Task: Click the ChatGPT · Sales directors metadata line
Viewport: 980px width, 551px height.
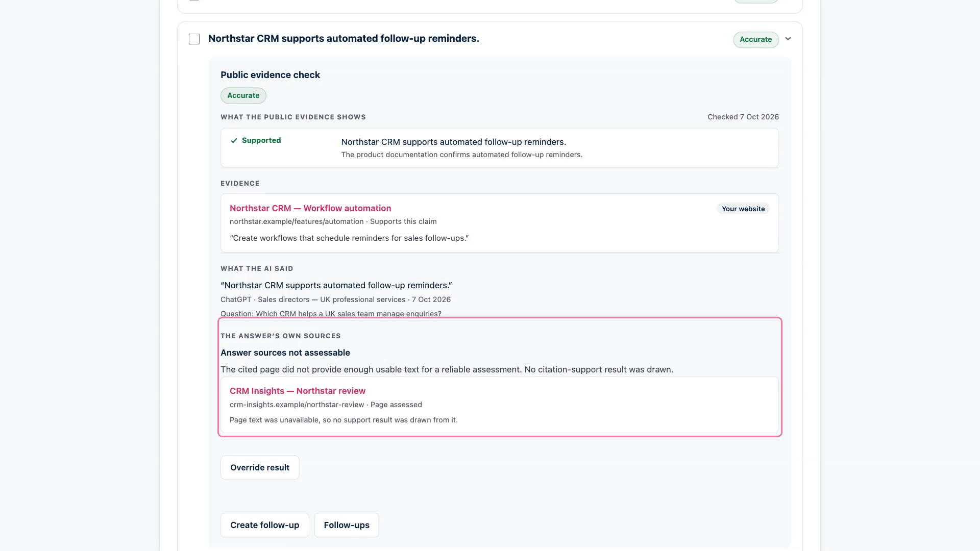Action: click(335, 299)
